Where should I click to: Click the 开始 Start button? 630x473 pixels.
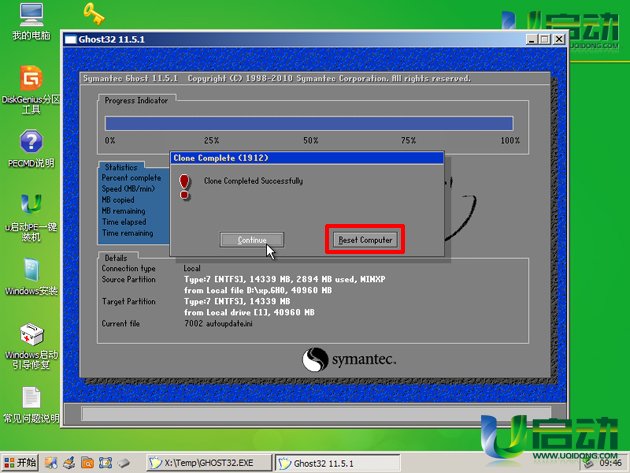point(20,463)
